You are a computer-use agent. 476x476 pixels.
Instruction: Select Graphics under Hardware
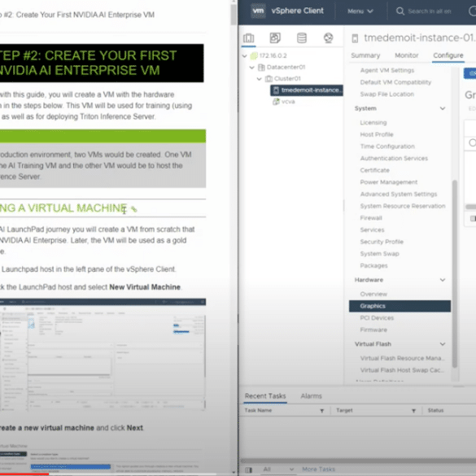click(400, 306)
